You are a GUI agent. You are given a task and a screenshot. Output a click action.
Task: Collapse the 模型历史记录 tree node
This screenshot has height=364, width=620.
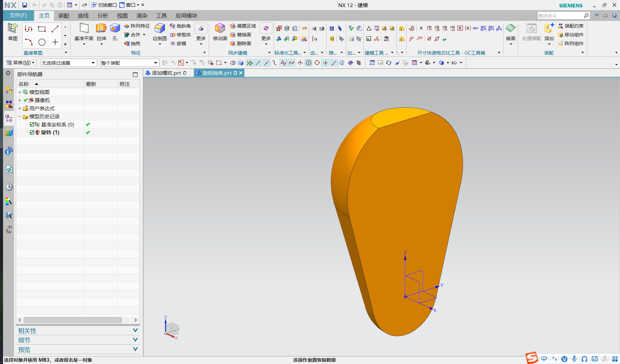point(20,116)
